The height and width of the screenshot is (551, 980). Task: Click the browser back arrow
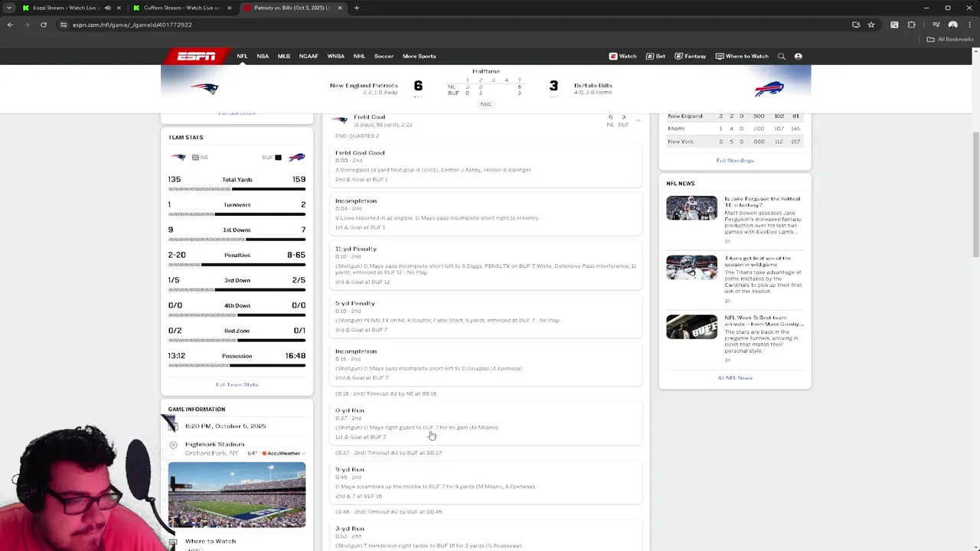[10, 24]
